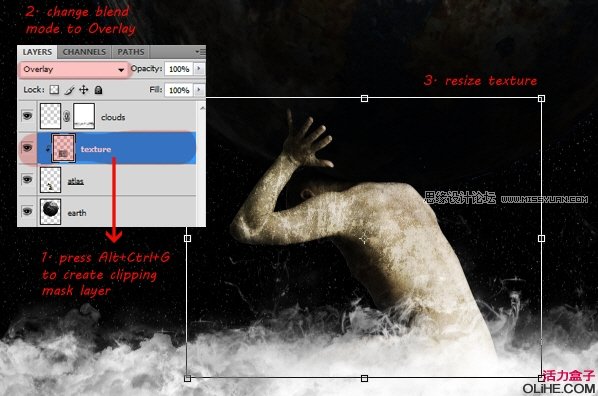Image resolution: width=598 pixels, height=396 pixels.
Task: Click the Opacity value field
Action: point(178,69)
